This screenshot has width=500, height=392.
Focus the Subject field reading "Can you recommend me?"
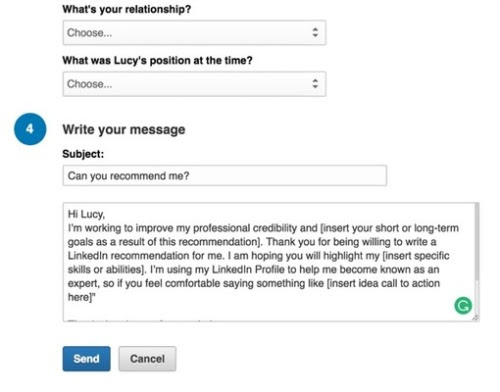point(225,175)
